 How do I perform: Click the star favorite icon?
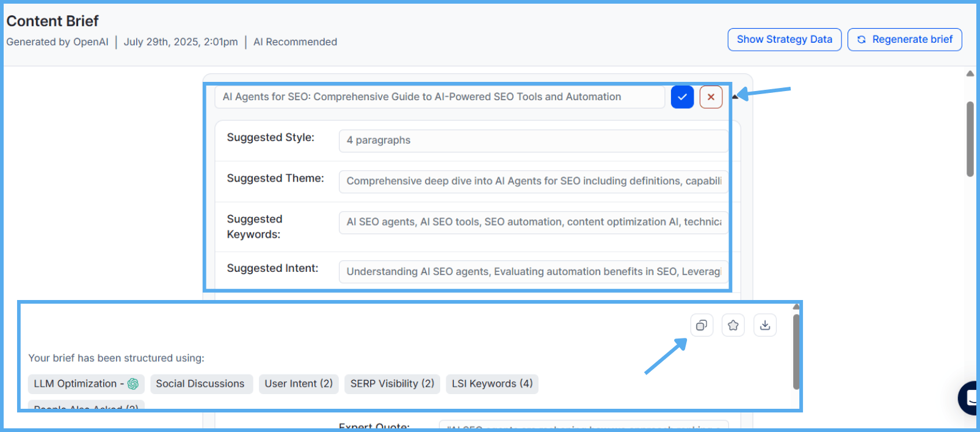(733, 325)
